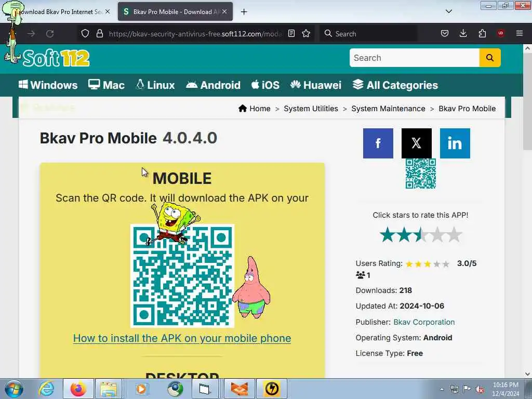The height and width of the screenshot is (399, 532).
Task: Go to Home breadcrumb link
Action: 255,109
